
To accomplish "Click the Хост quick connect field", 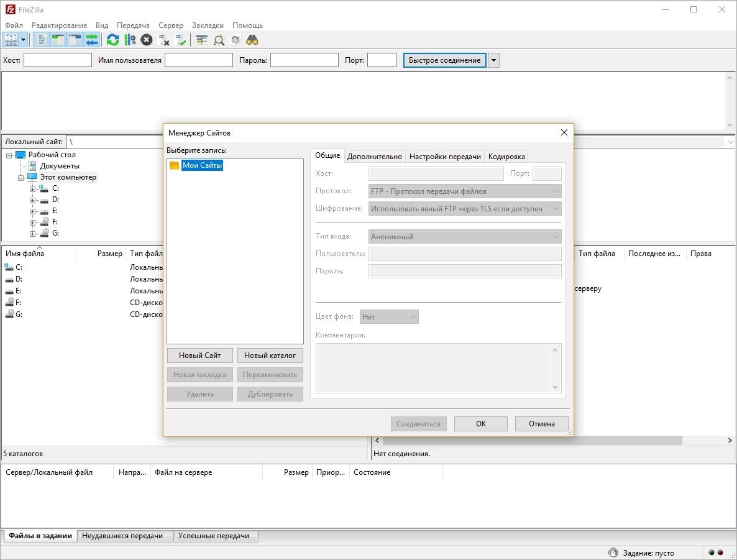I will click(58, 60).
